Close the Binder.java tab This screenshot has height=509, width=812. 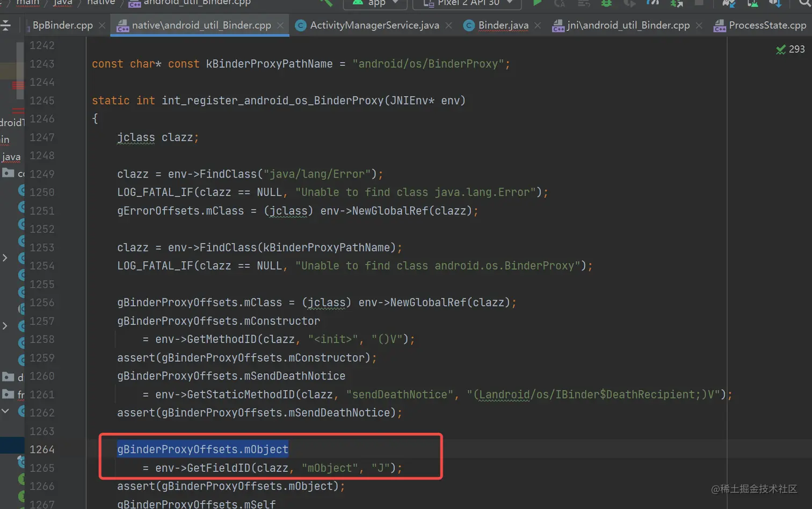tap(538, 25)
